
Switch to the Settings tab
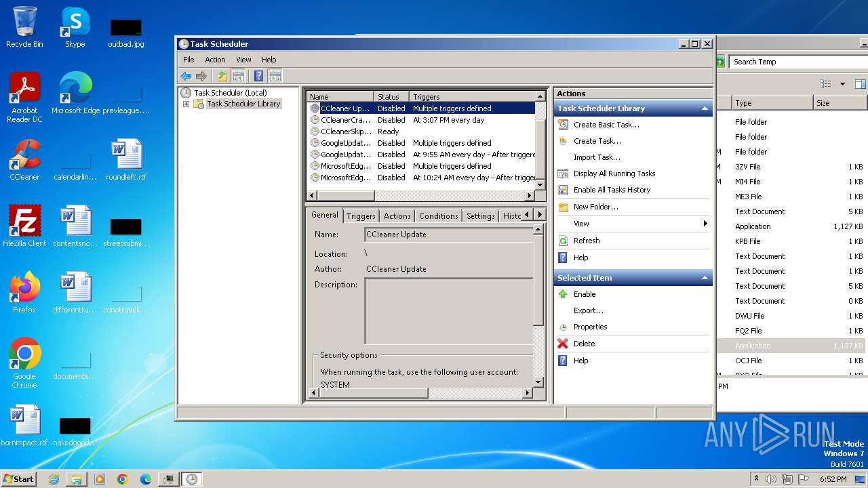(480, 216)
